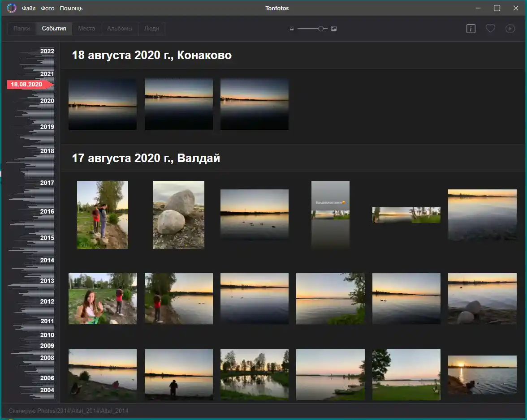The height and width of the screenshot is (420, 527).
Task: Open the Файл menu
Action: pyautogui.click(x=29, y=9)
